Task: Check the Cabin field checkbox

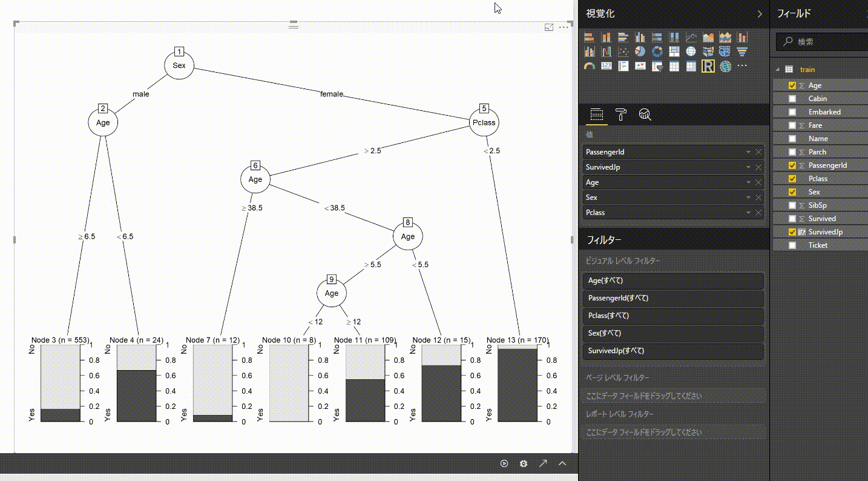Action: 792,99
